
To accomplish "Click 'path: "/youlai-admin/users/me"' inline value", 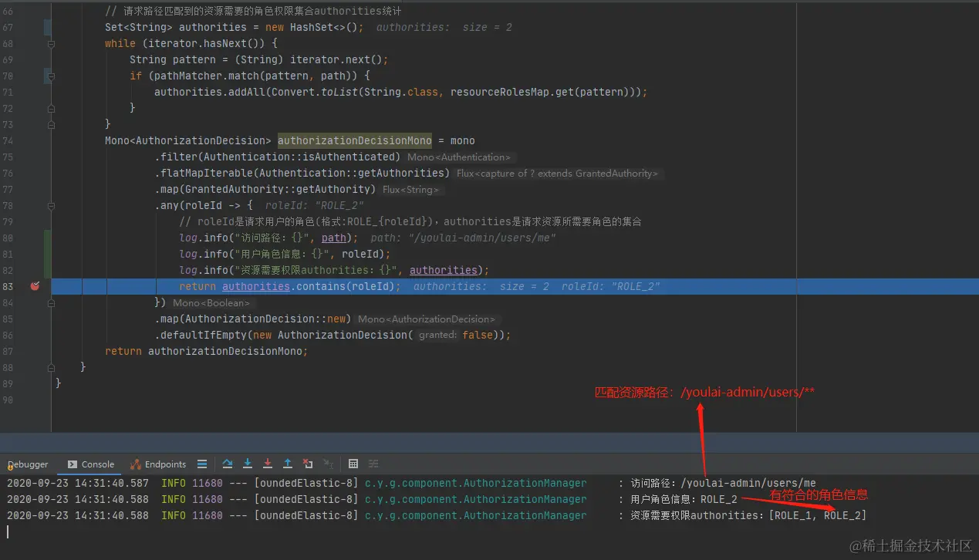I will pos(463,238).
